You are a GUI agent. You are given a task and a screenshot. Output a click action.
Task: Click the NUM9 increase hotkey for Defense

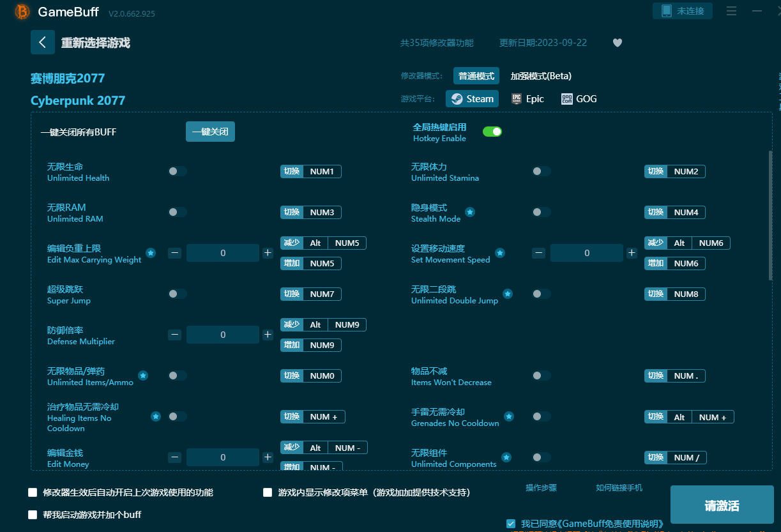point(311,345)
